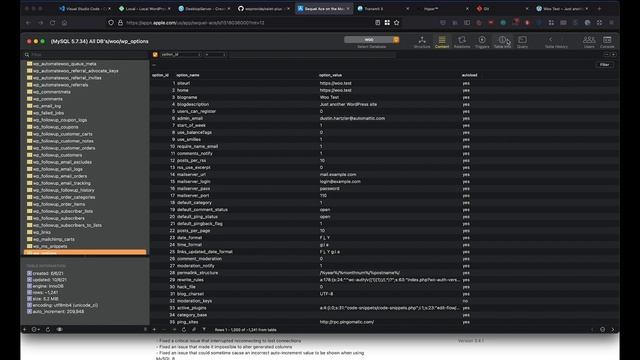
Task: Select the mailserver_url row
Action: pyautogui.click(x=384, y=174)
